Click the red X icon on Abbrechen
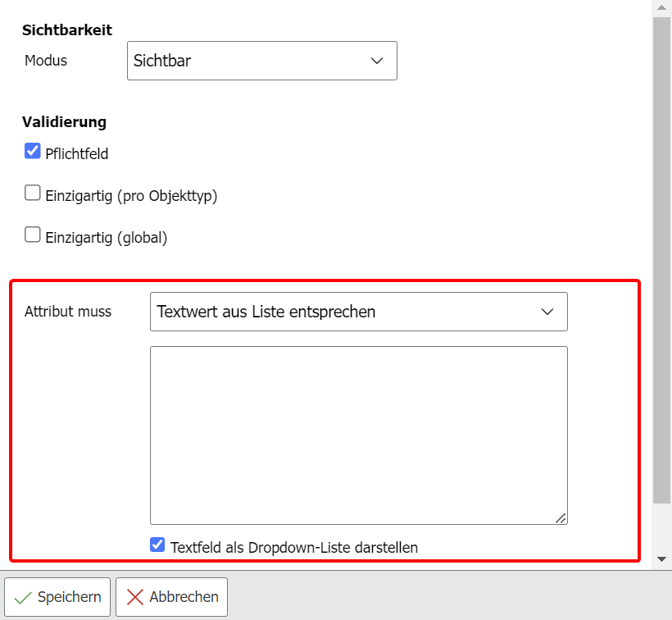This screenshot has height=620, width=672. coord(135,597)
